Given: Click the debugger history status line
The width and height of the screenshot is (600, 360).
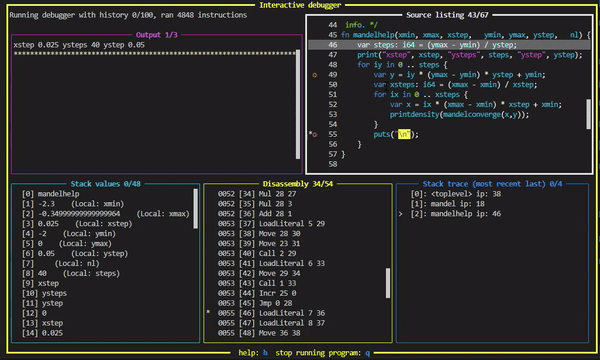Looking at the screenshot, I should pyautogui.click(x=128, y=15).
